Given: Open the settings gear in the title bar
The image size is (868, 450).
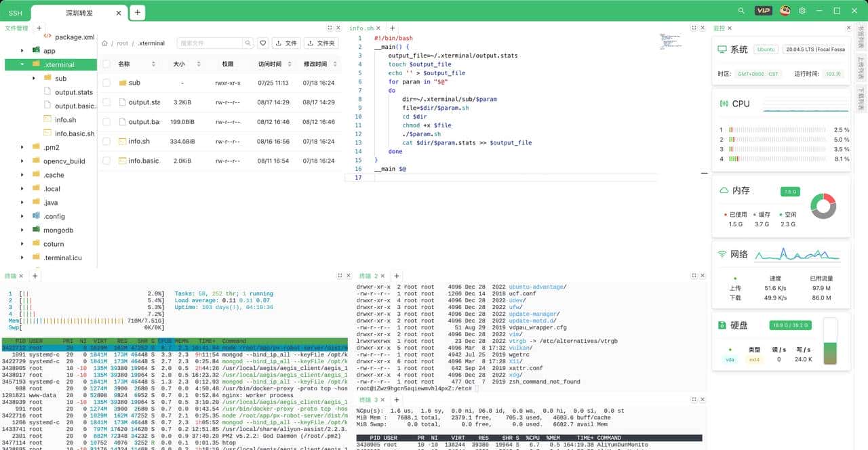Looking at the screenshot, I should coord(802,11).
